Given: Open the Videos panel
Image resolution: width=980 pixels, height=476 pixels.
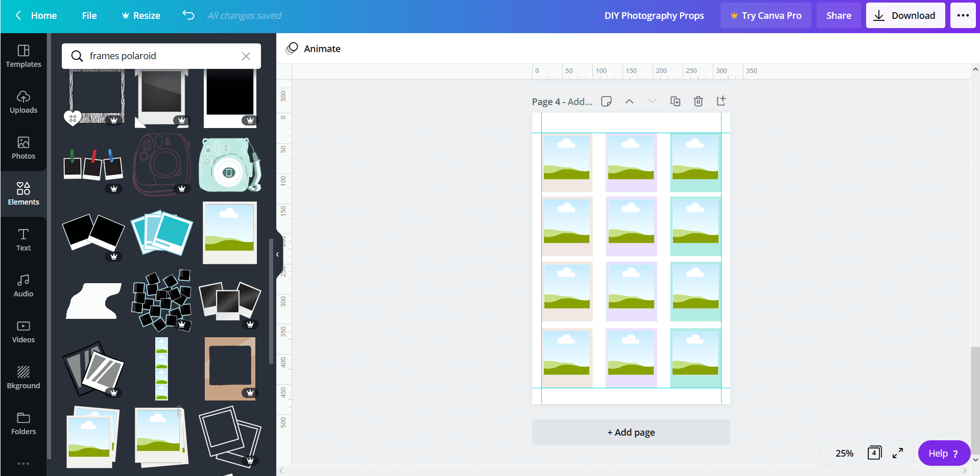Looking at the screenshot, I should tap(23, 331).
